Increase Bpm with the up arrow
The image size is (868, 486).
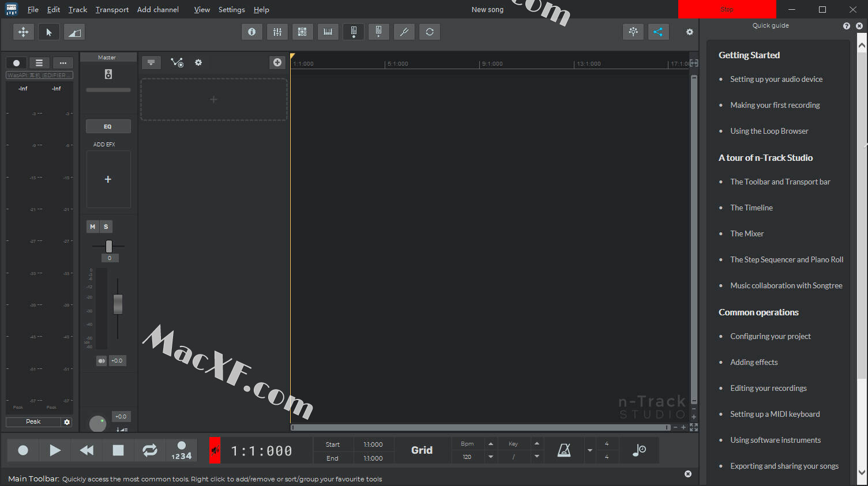click(491, 444)
